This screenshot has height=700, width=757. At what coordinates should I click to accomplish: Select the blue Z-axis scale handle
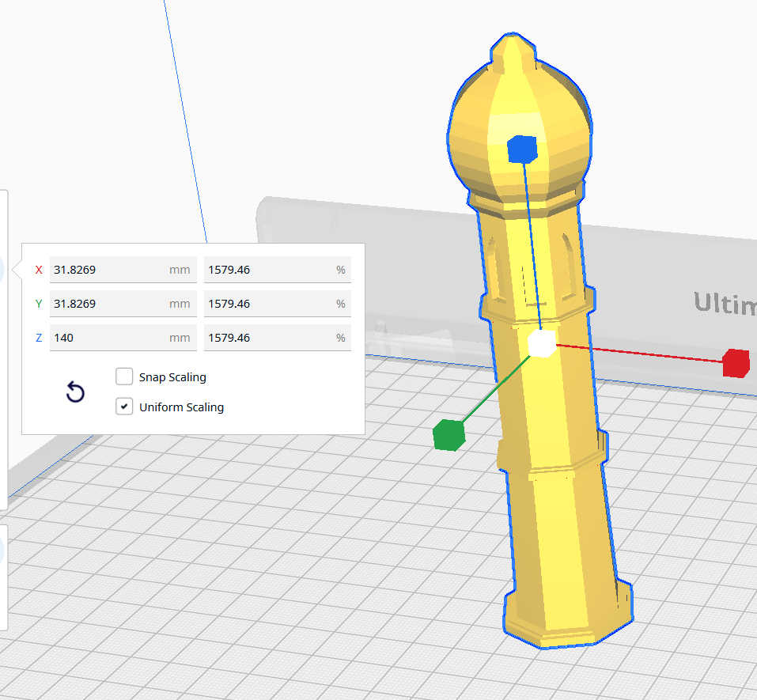pos(522,149)
